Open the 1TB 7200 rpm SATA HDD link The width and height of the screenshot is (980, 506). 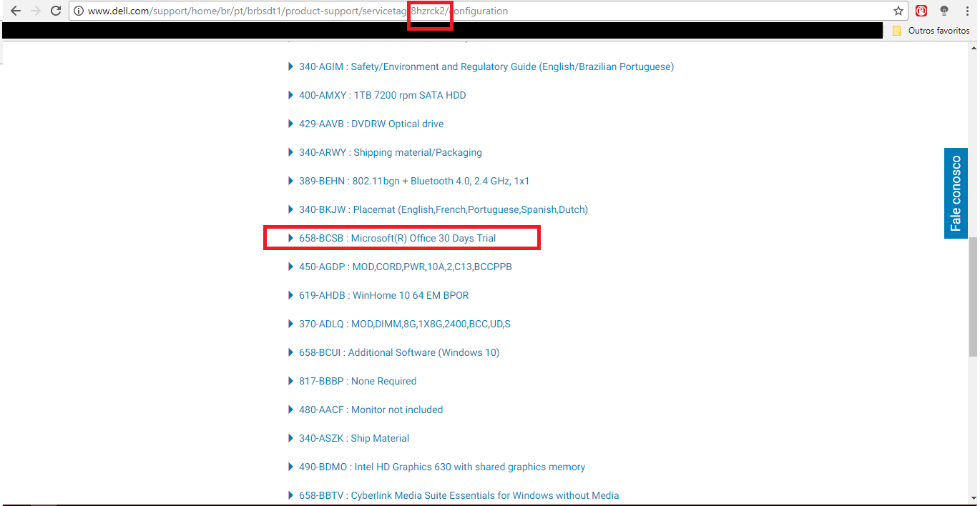pos(383,95)
